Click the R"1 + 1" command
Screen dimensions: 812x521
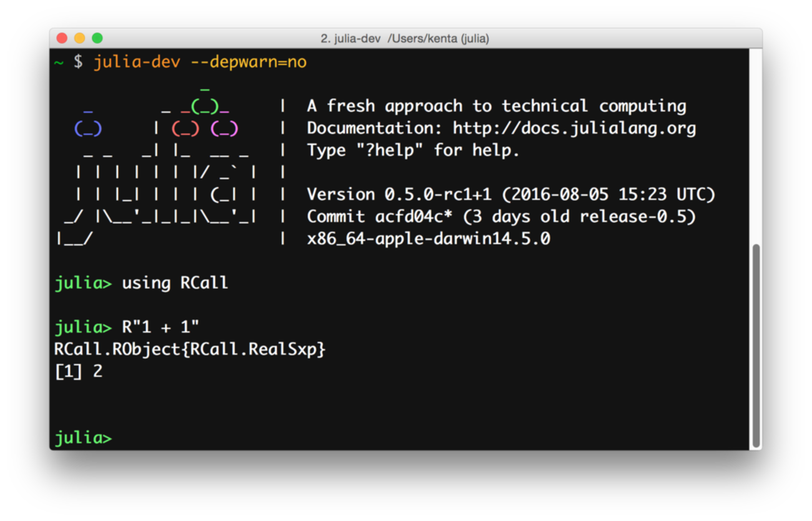pos(161,327)
